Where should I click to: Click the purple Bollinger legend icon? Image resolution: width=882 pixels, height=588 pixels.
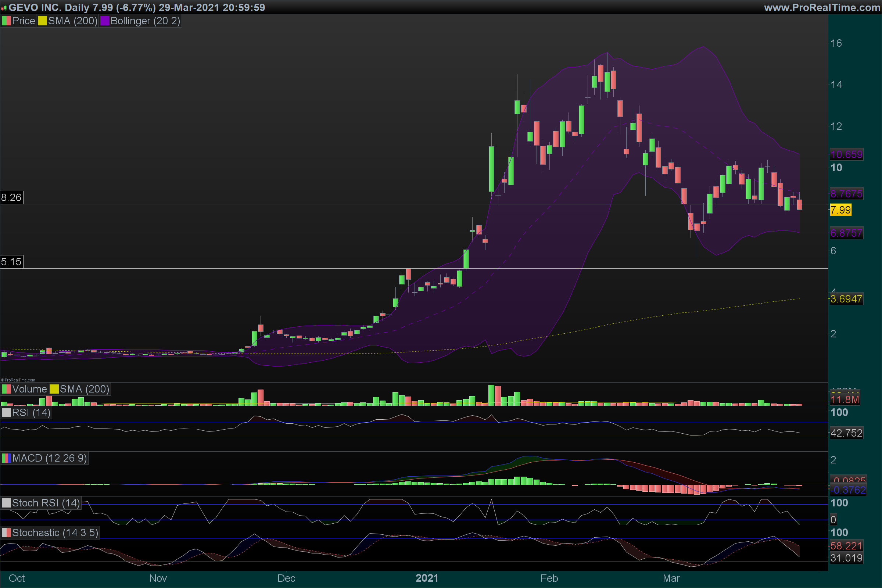pos(105,21)
